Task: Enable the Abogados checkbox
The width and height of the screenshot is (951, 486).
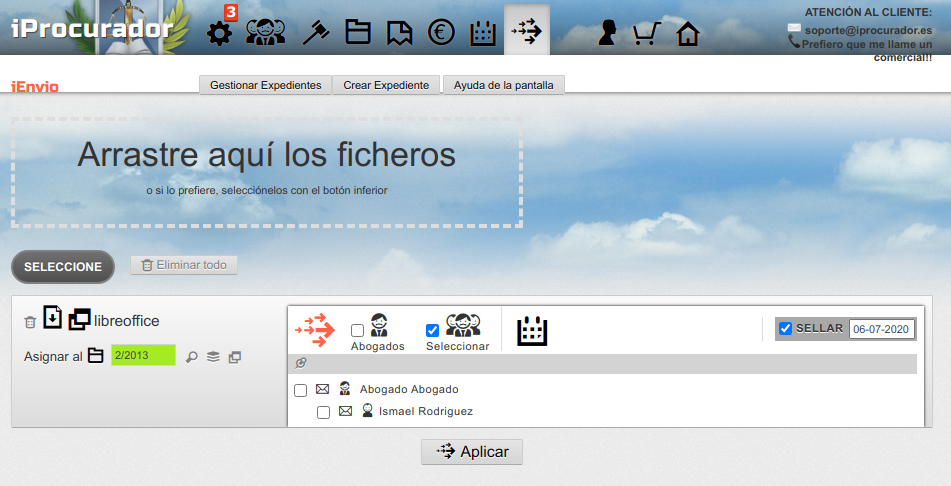Action: click(357, 330)
